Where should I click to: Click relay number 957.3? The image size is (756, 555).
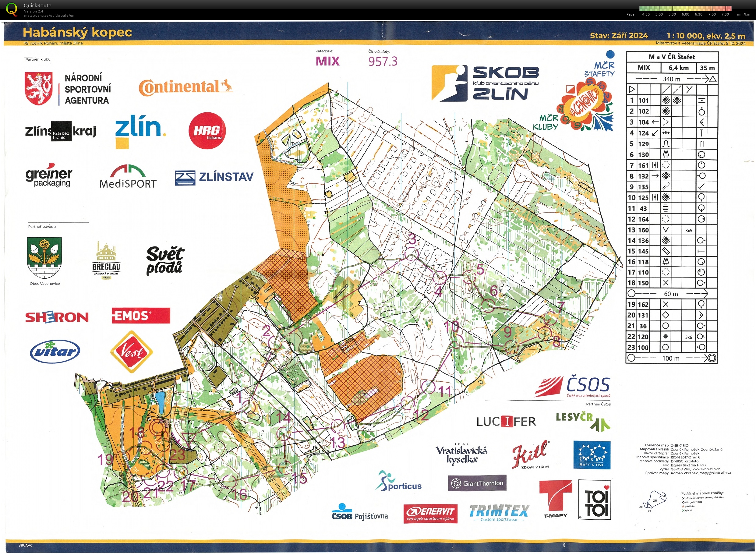click(383, 62)
